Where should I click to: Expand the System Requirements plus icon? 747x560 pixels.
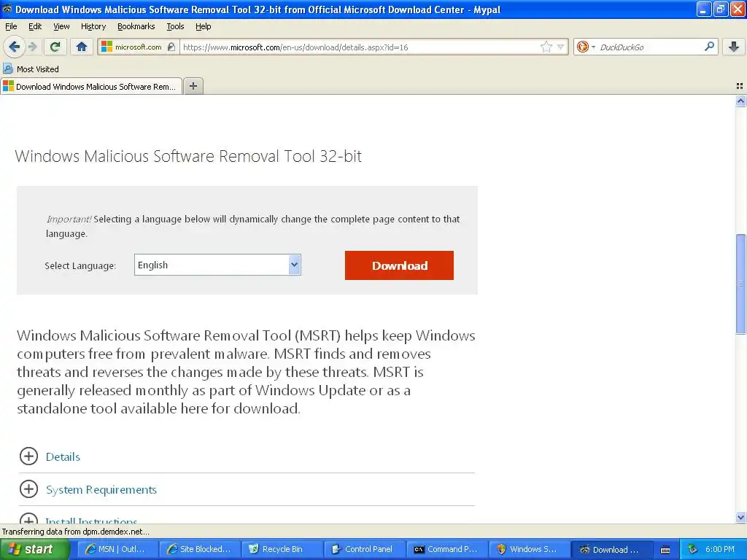(x=28, y=489)
